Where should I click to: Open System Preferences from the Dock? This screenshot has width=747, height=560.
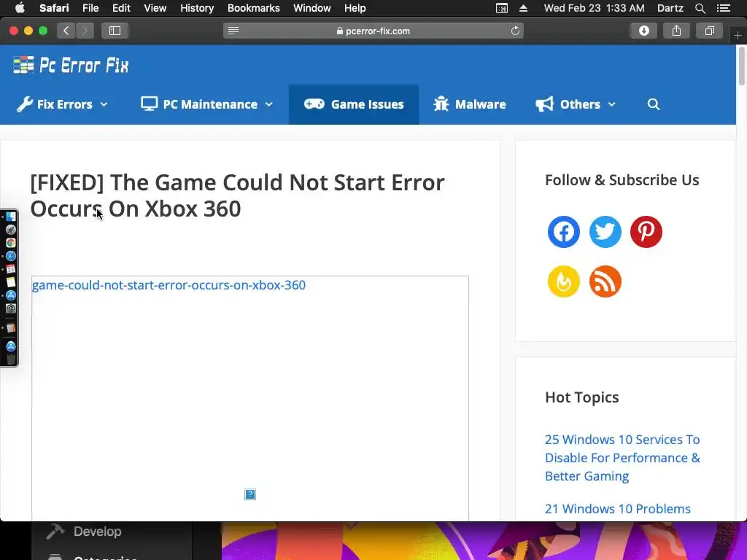[11, 308]
